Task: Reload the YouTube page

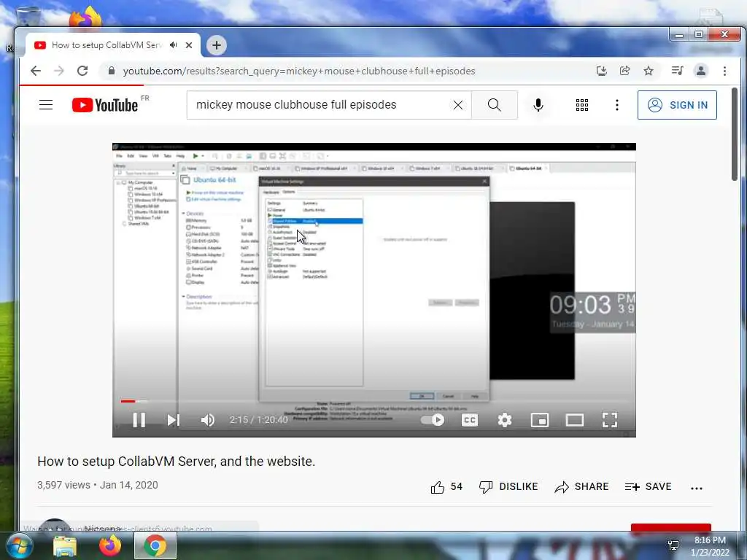Action: pos(82,71)
